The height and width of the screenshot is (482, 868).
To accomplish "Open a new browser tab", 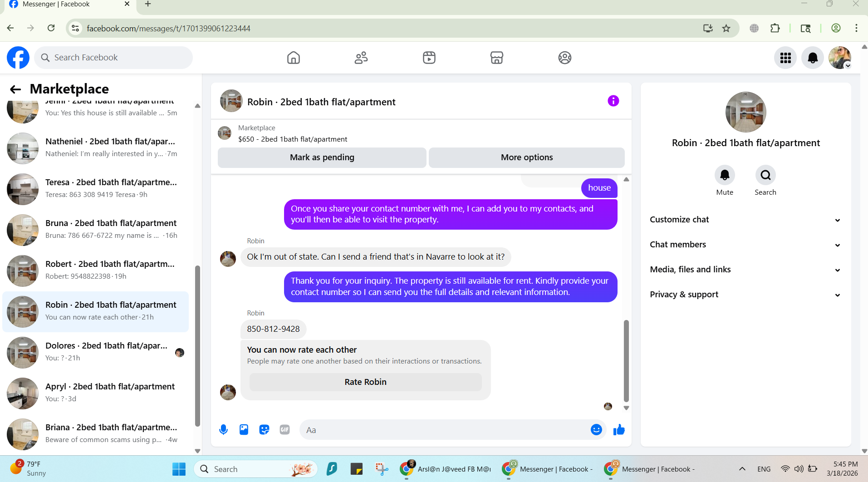I will 148,5.
